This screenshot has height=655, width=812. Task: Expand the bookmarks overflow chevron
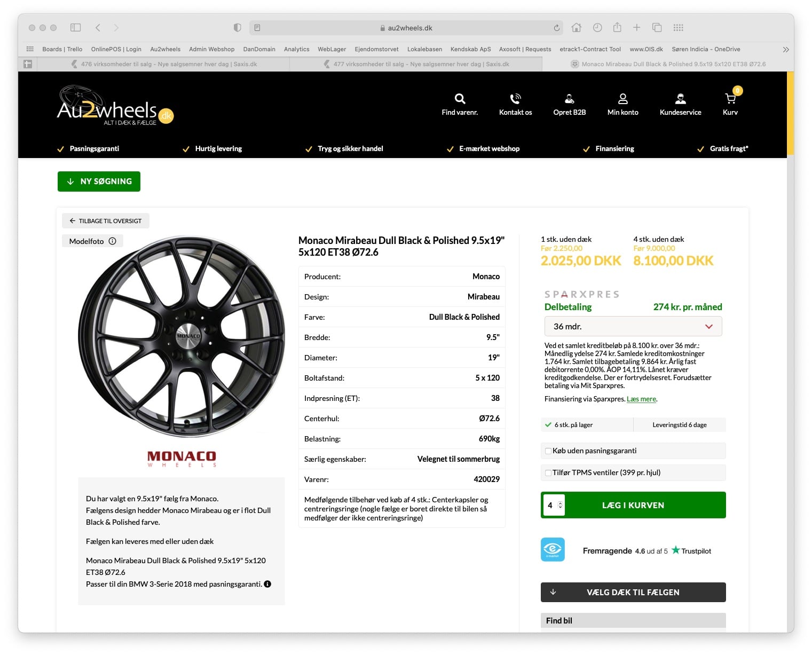point(785,50)
